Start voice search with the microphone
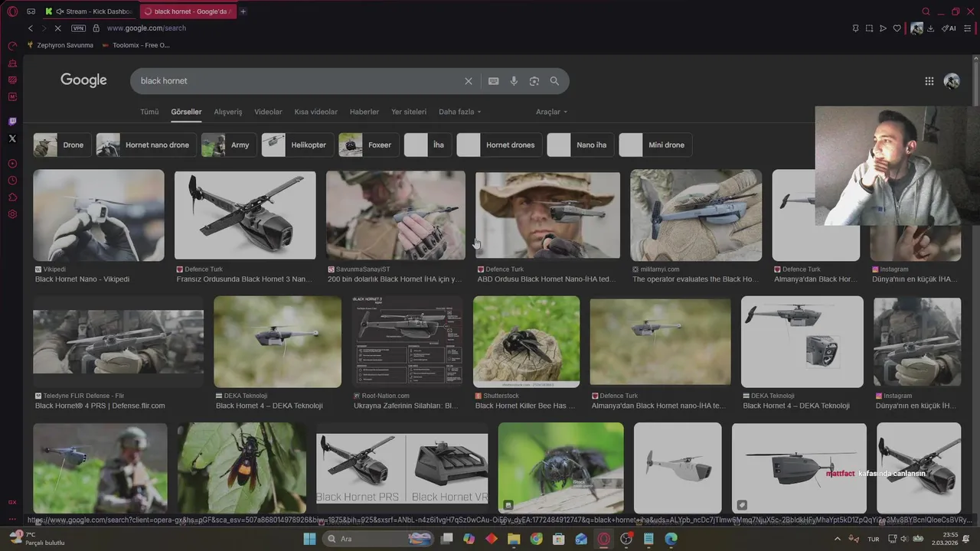This screenshot has height=551, width=980. (x=514, y=81)
